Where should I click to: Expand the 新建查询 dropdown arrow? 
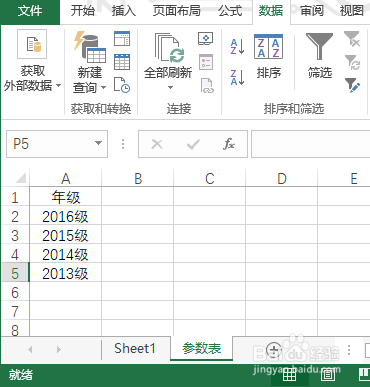point(103,88)
